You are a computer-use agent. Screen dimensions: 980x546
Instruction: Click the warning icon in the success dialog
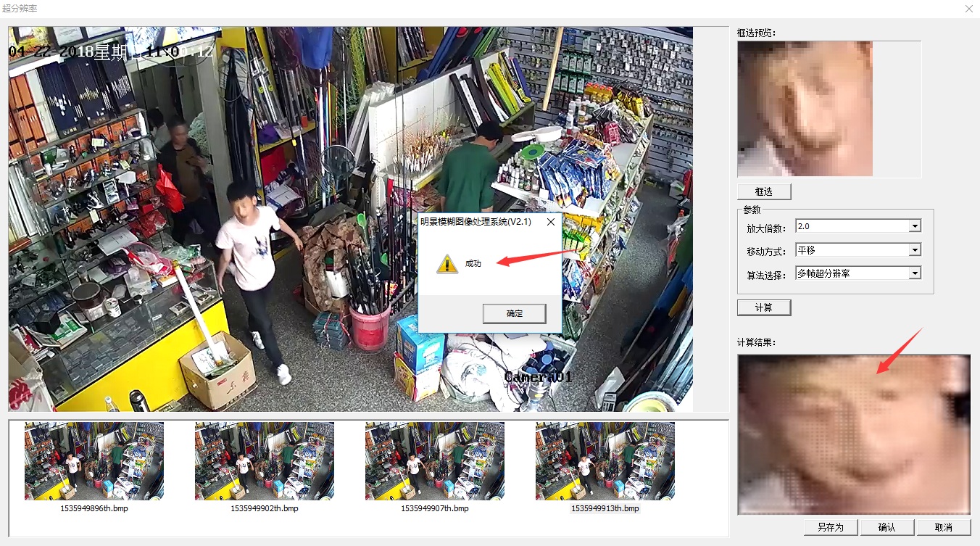click(x=447, y=264)
